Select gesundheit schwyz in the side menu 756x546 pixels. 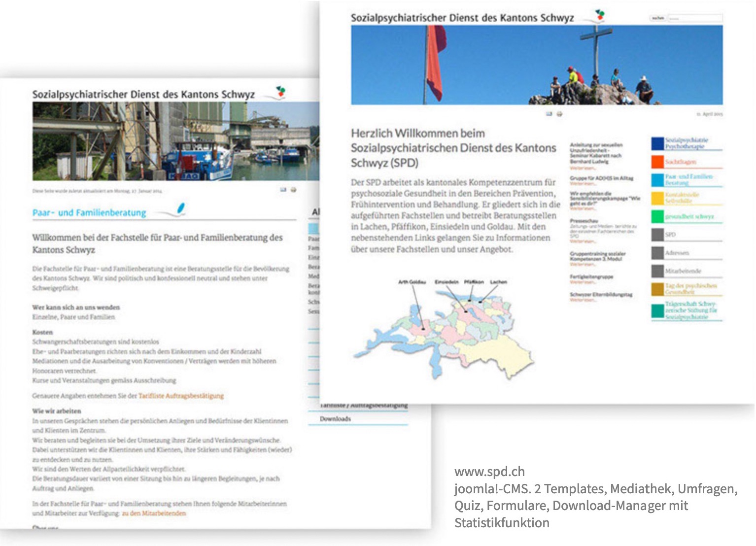tap(689, 216)
